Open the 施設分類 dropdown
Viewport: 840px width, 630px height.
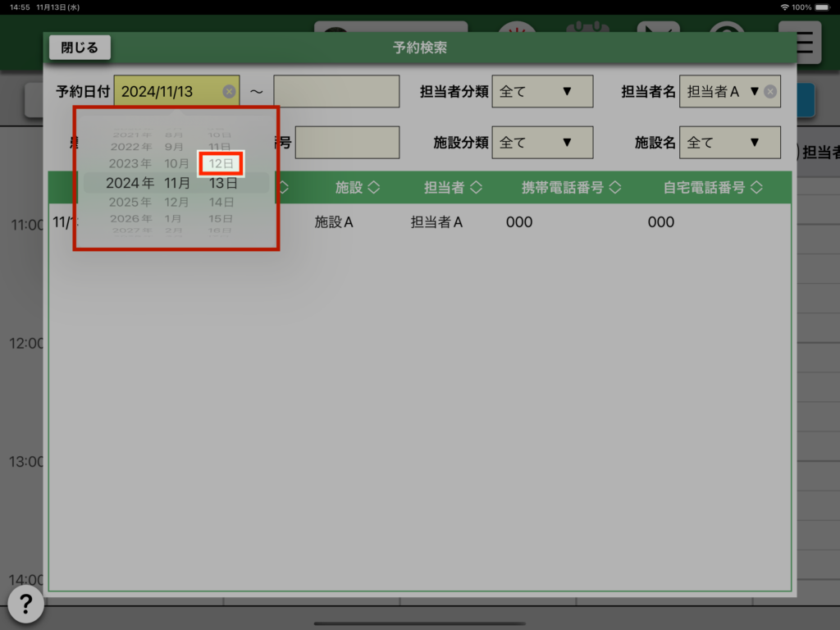click(x=541, y=143)
